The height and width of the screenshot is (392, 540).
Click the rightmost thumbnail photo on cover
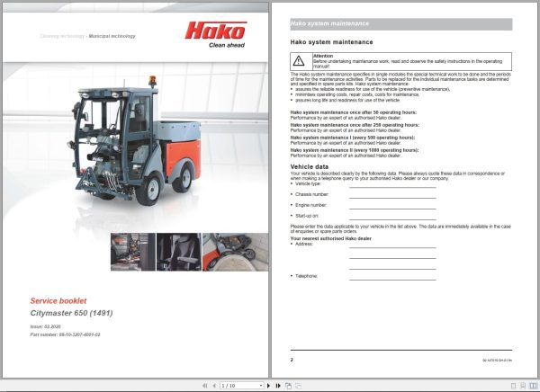click(236, 252)
